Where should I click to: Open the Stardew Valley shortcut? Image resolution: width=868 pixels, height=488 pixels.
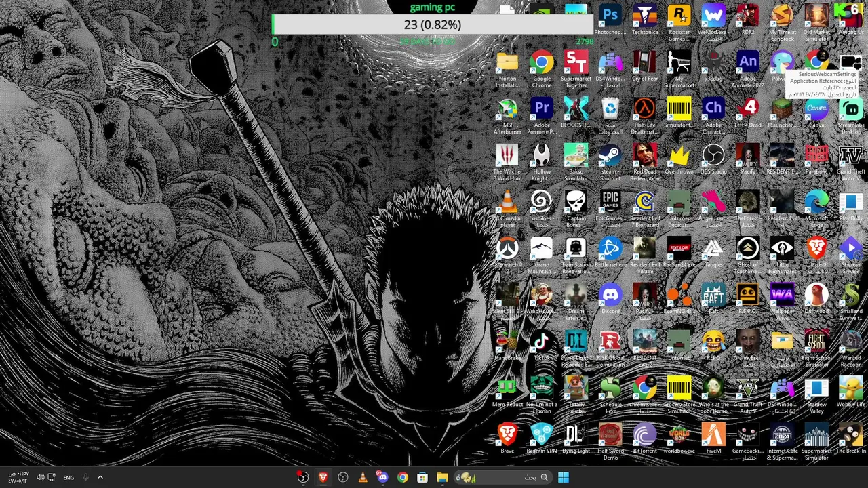pos(816,396)
